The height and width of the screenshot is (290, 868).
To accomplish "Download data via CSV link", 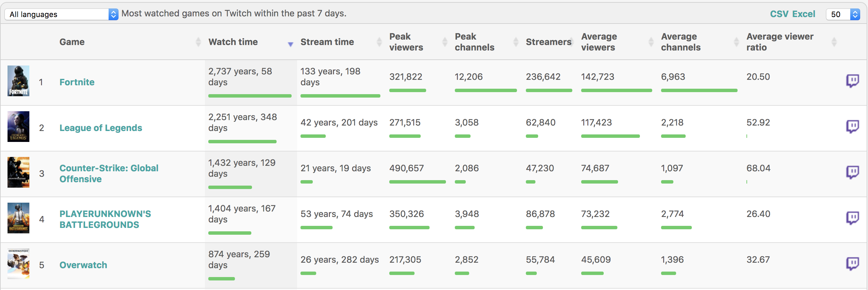I will 779,14.
